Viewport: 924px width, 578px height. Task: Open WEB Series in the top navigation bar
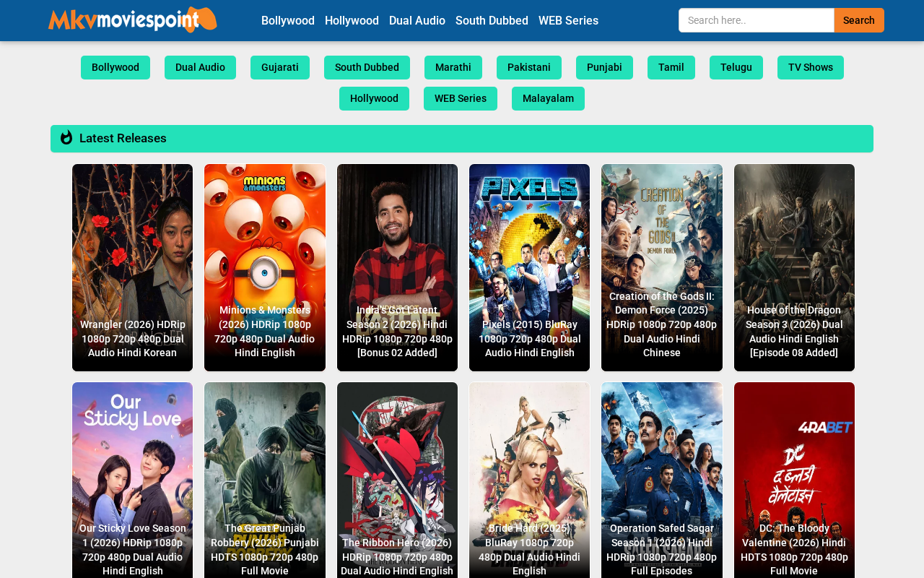(568, 20)
